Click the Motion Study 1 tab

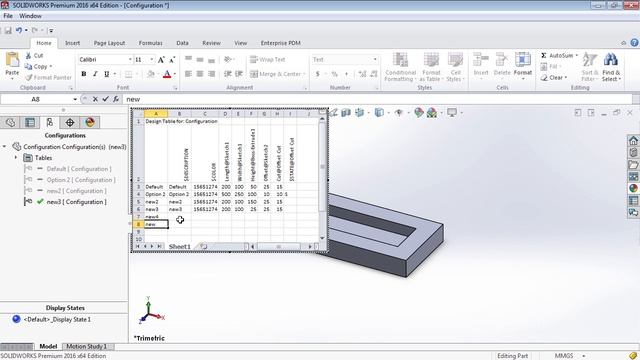click(x=86, y=346)
